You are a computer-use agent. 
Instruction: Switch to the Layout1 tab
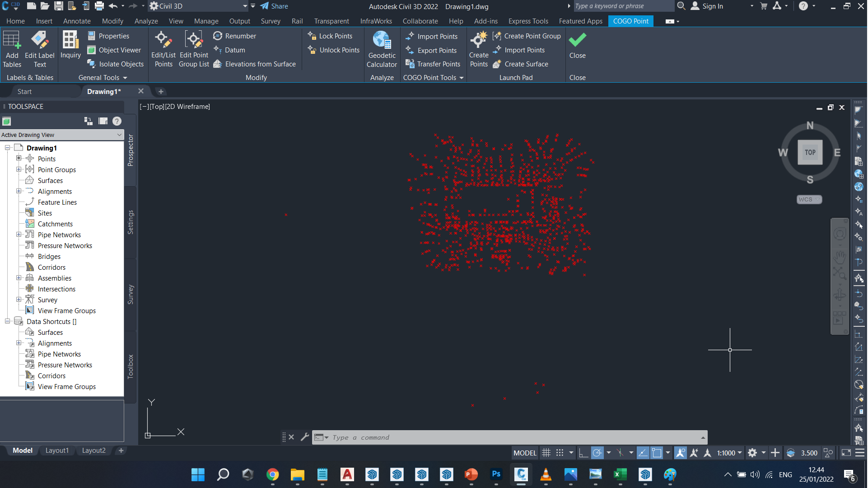[x=57, y=451]
